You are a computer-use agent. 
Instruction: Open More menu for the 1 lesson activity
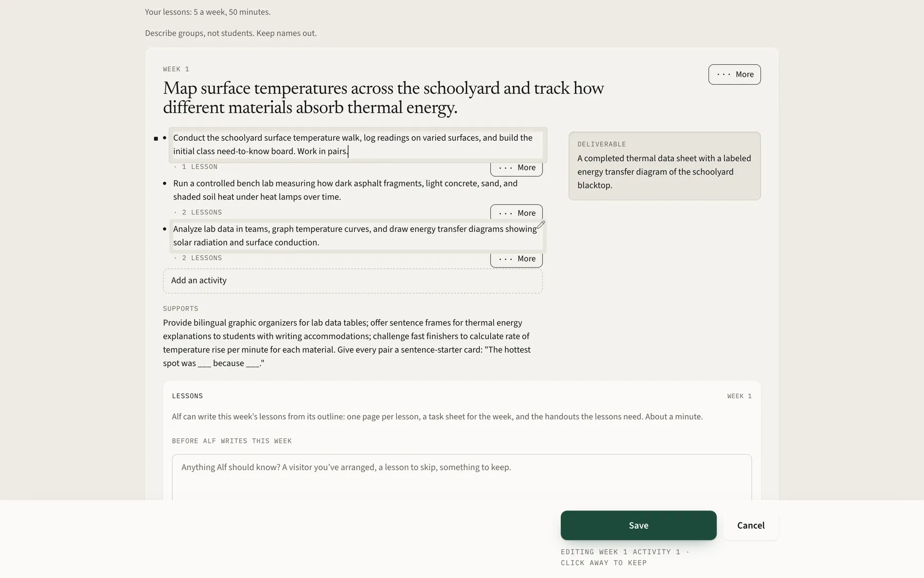point(516,167)
